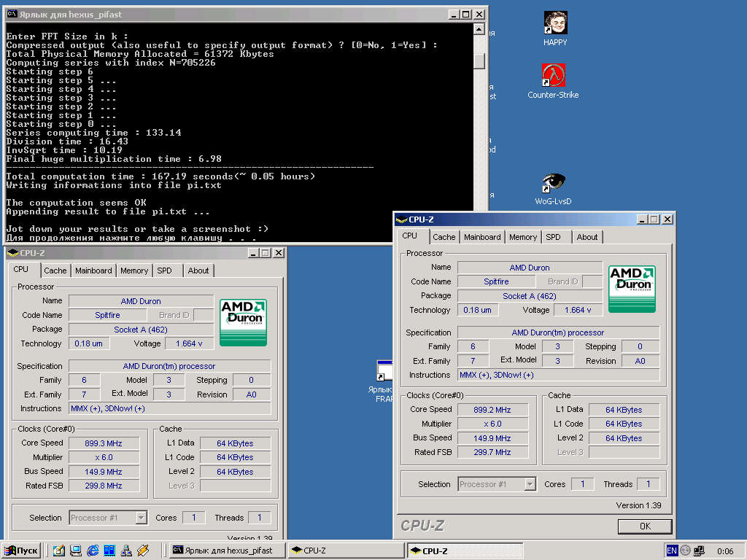The width and height of the screenshot is (747, 560).
Task: Maximize the active CPU-Z window
Action: click(x=654, y=219)
